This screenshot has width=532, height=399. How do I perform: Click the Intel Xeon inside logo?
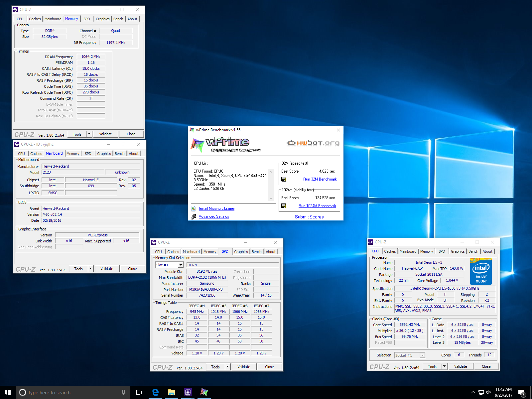tap(481, 272)
